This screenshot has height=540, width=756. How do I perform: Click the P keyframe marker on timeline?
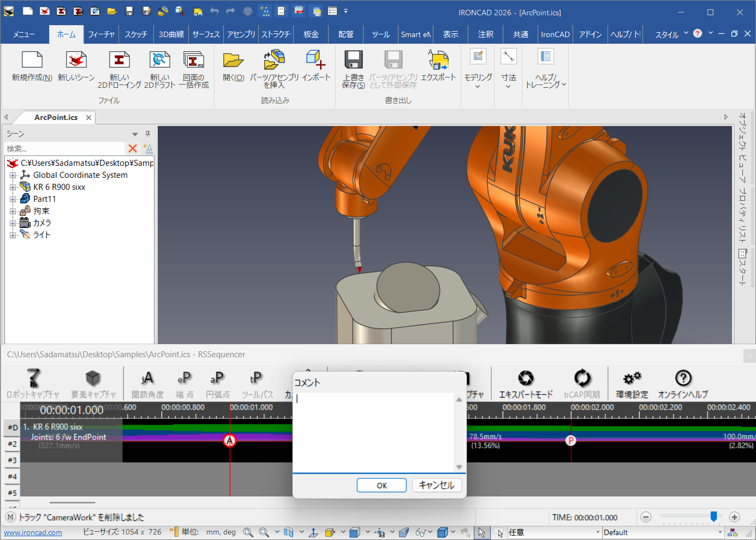(x=571, y=440)
